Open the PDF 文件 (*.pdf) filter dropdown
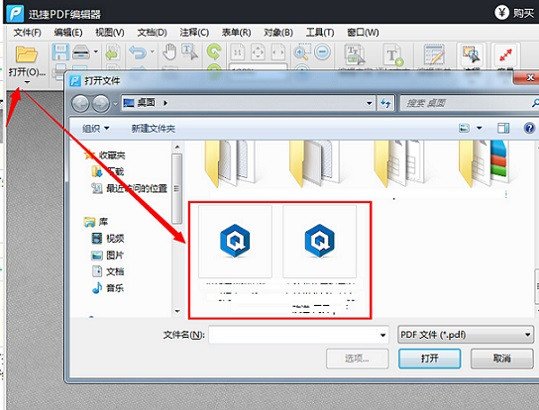The height and width of the screenshot is (410, 539). pos(465,334)
